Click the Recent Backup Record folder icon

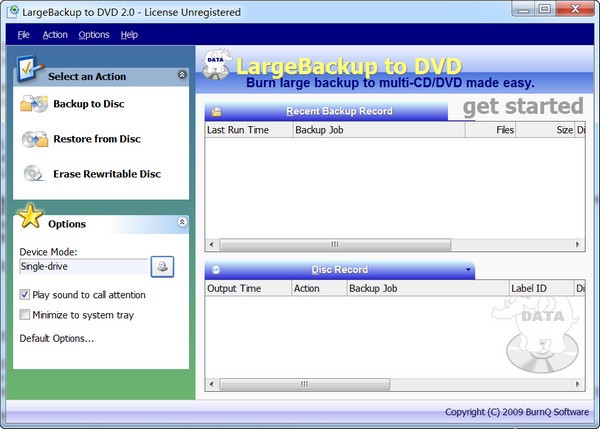click(217, 111)
